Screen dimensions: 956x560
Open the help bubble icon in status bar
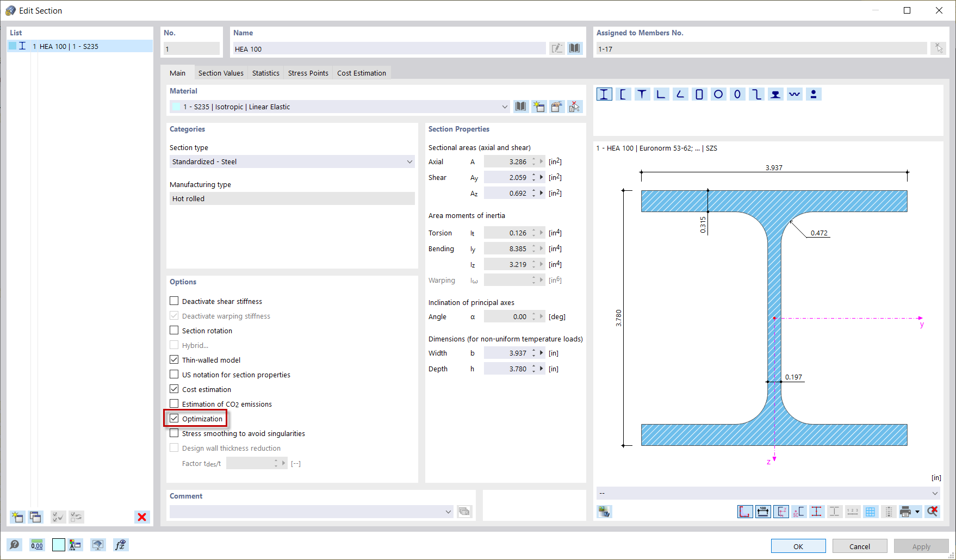pos(15,545)
